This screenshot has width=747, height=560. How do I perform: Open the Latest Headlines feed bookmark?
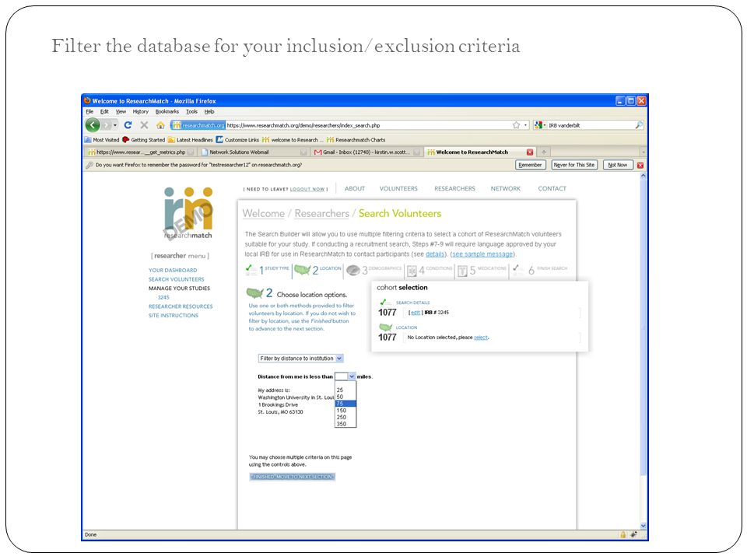tap(190, 140)
